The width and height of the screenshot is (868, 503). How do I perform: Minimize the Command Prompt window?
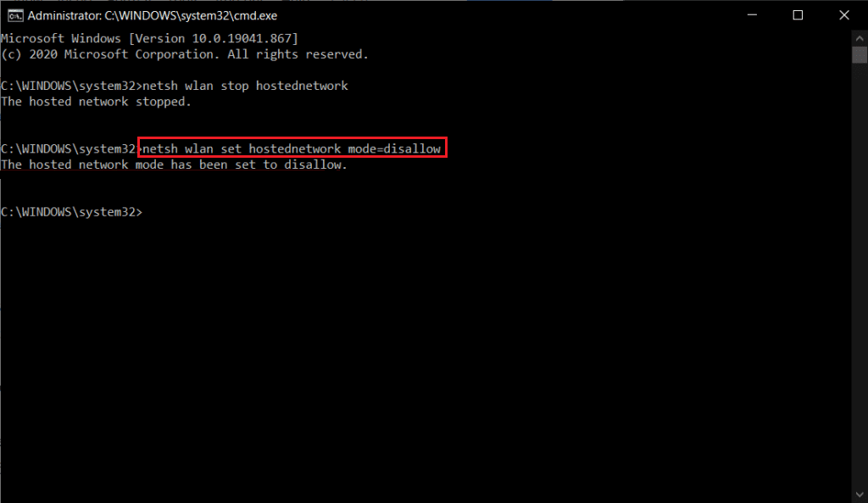[752, 15]
